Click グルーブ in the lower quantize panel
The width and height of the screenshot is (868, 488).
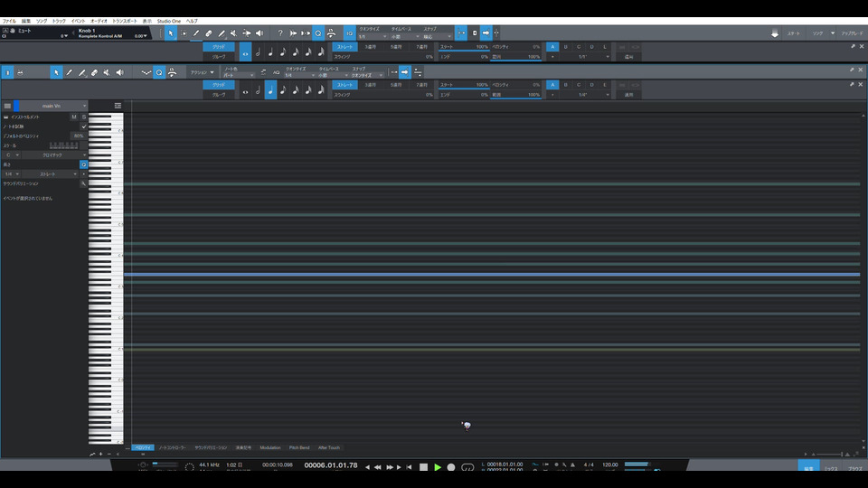219,95
